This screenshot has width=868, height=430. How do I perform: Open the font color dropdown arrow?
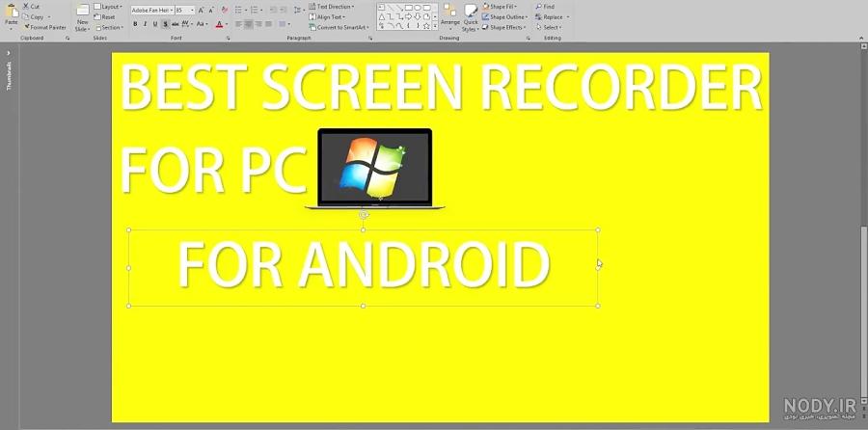(x=227, y=24)
